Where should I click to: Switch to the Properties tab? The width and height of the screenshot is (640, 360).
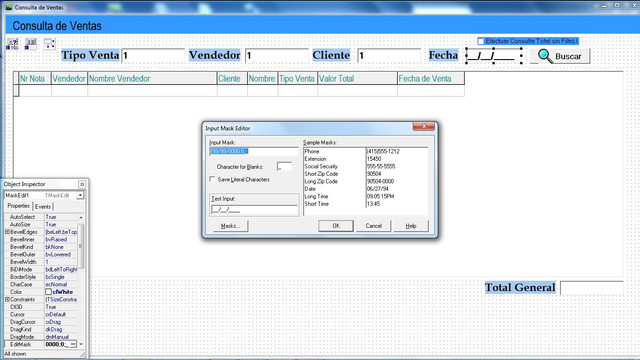tap(18, 206)
